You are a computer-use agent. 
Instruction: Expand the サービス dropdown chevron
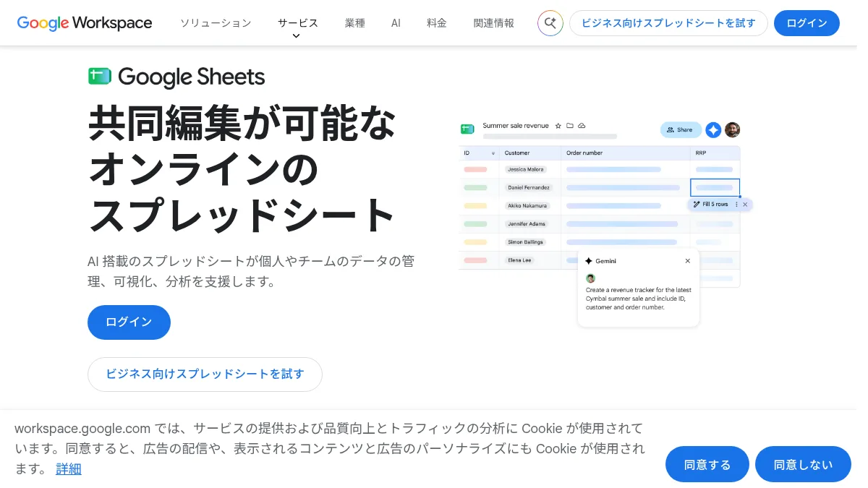click(x=296, y=36)
